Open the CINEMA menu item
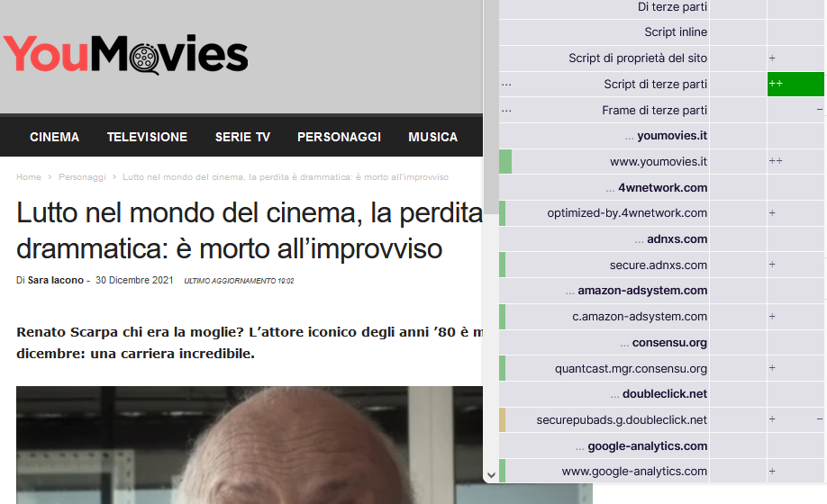 (54, 137)
